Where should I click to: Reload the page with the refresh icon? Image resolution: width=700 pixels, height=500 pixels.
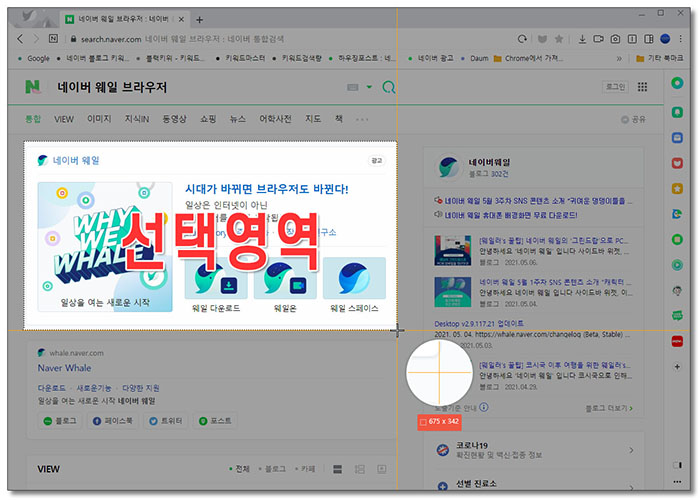point(522,39)
